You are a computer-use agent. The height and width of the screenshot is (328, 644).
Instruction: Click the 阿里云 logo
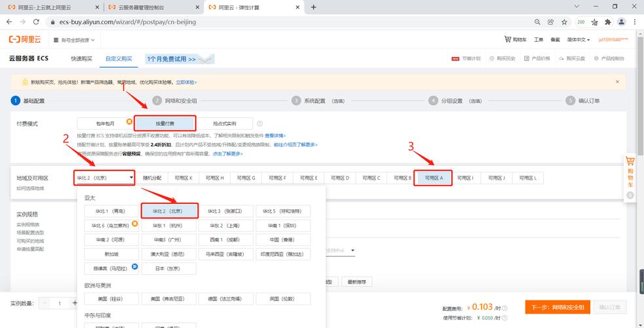coord(26,39)
